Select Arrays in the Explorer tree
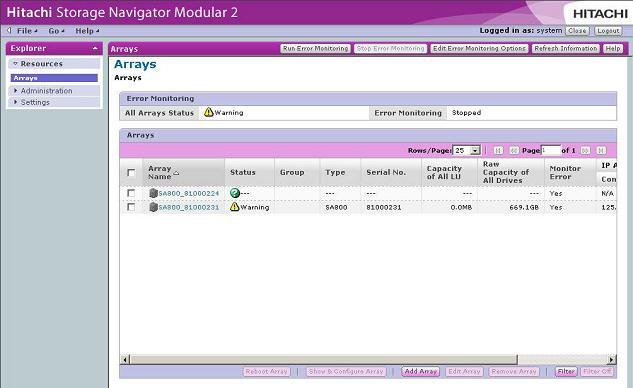 [x=54, y=78]
